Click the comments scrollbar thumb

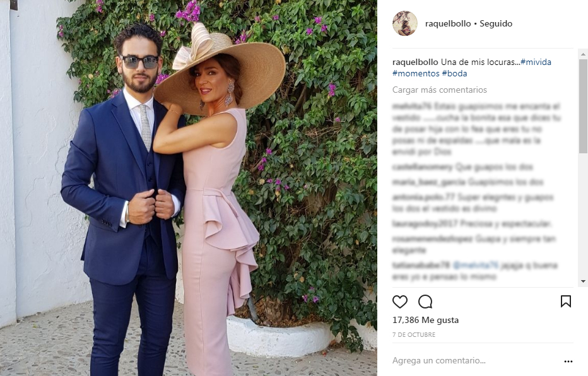pos(583,106)
